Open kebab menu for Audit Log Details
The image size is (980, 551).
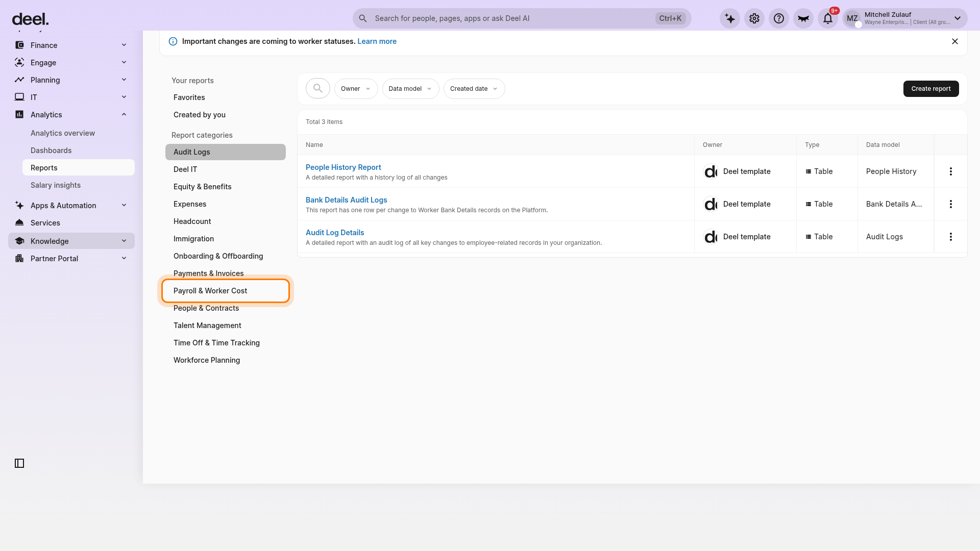(x=951, y=237)
